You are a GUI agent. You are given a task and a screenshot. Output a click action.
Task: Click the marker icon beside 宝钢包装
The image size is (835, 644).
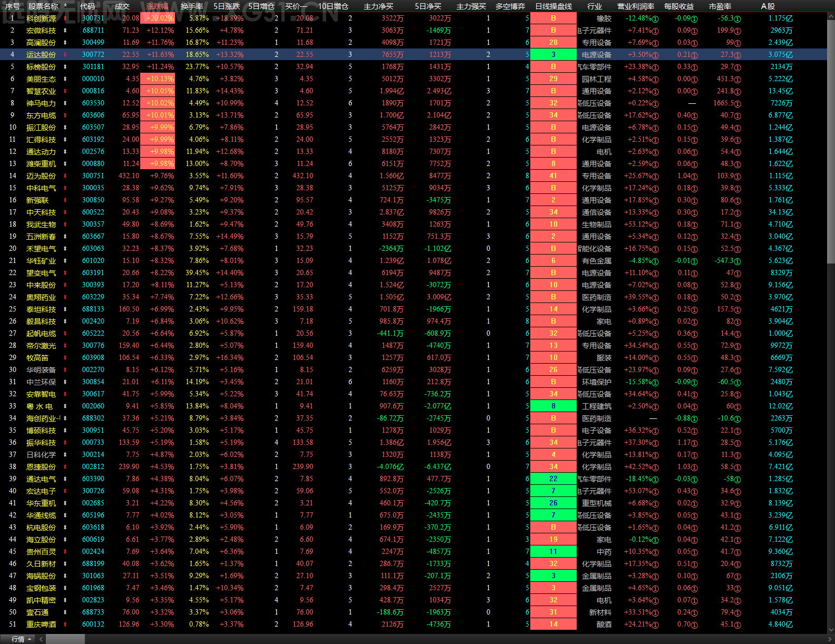pyautogui.click(x=65, y=588)
